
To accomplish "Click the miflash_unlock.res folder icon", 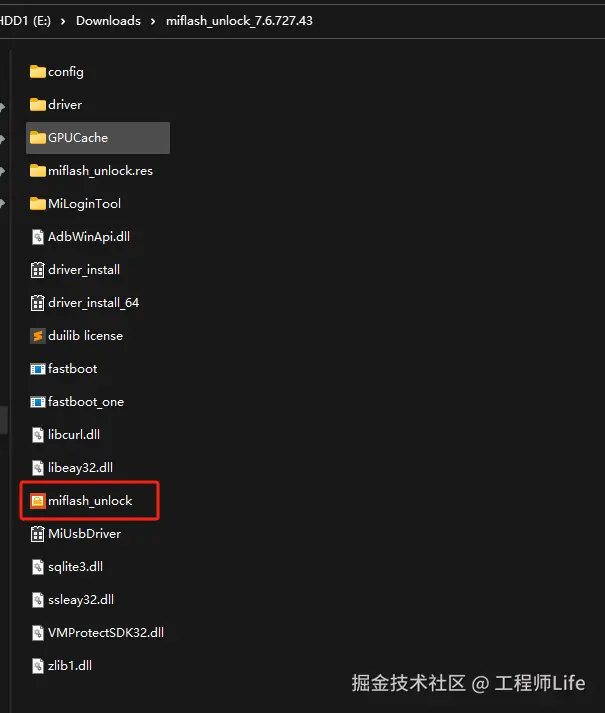I will 38,171.
